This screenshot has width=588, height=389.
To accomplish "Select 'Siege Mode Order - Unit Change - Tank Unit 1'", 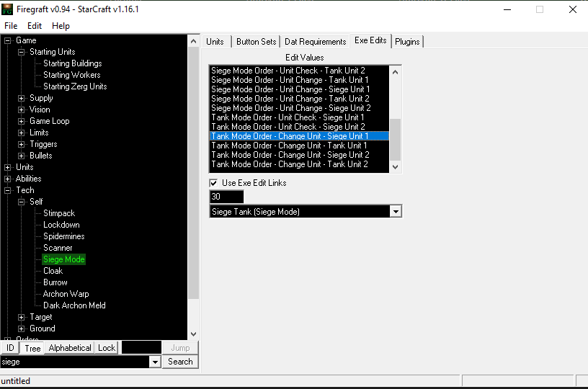I will [x=299, y=80].
